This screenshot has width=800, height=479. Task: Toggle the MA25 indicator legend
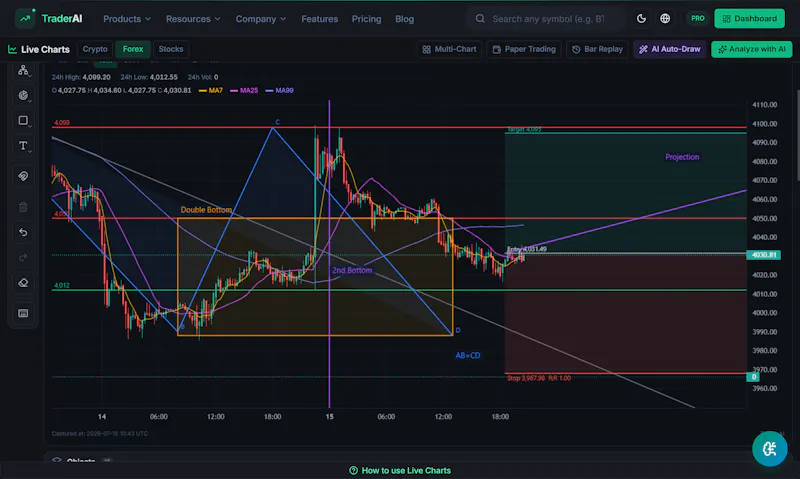coord(244,90)
